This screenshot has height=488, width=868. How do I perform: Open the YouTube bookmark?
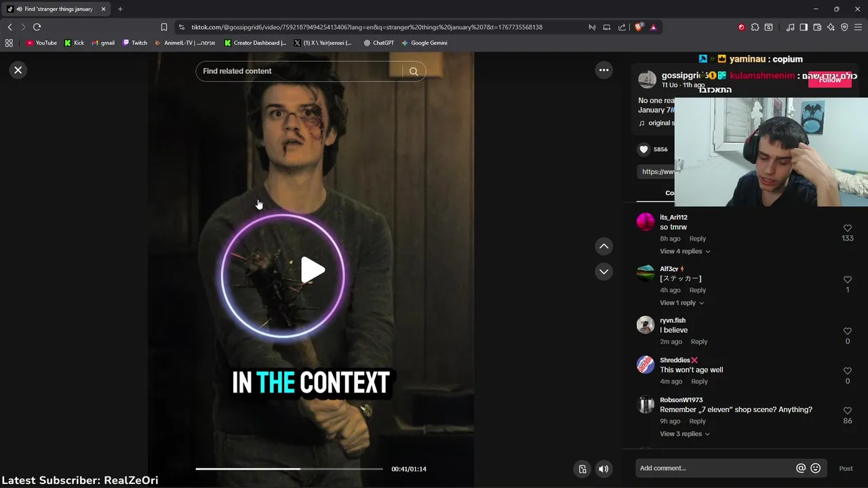(41, 43)
